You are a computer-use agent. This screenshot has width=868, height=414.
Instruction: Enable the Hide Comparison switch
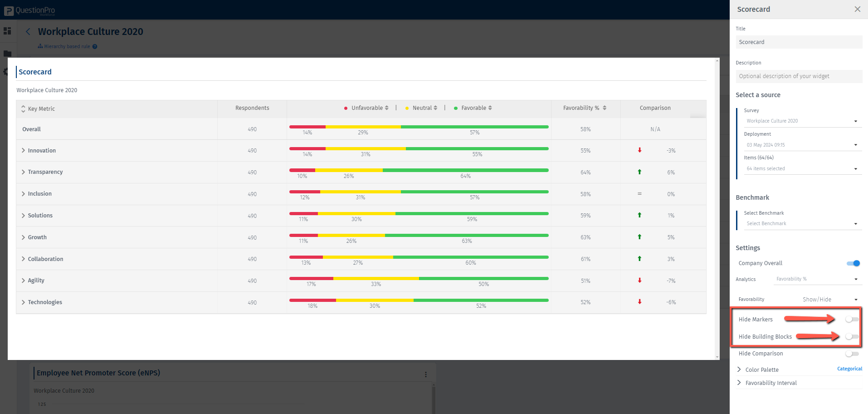point(852,354)
